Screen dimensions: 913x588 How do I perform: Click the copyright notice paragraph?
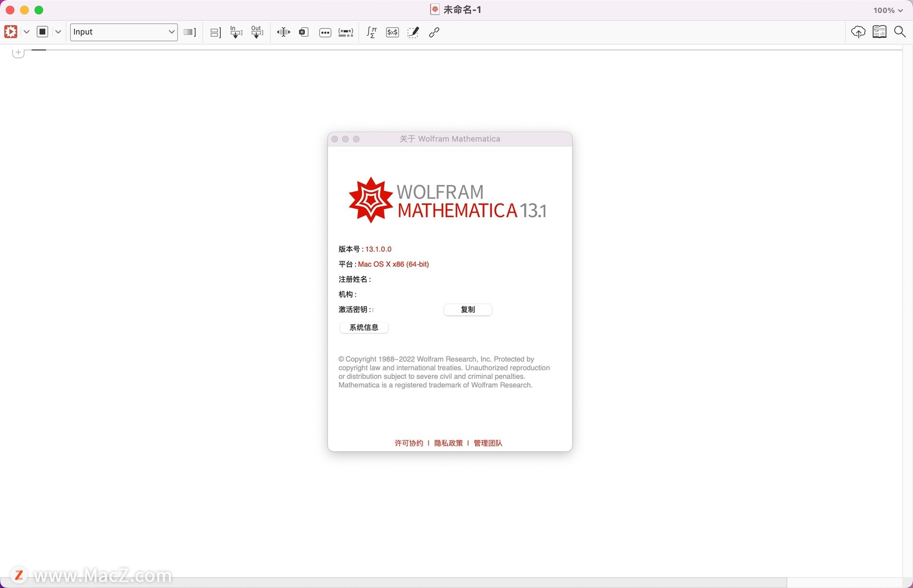click(x=444, y=372)
